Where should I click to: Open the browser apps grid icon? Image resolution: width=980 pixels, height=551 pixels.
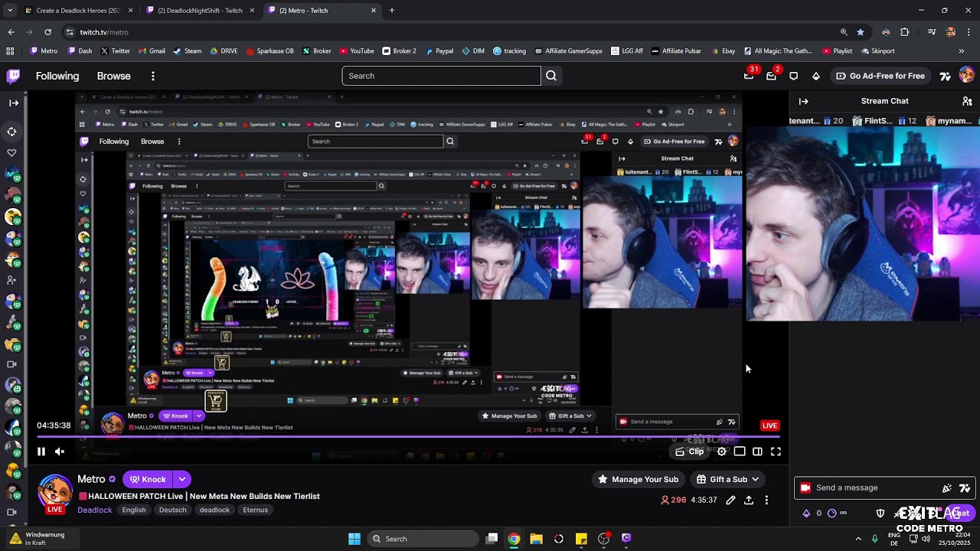click(x=10, y=51)
